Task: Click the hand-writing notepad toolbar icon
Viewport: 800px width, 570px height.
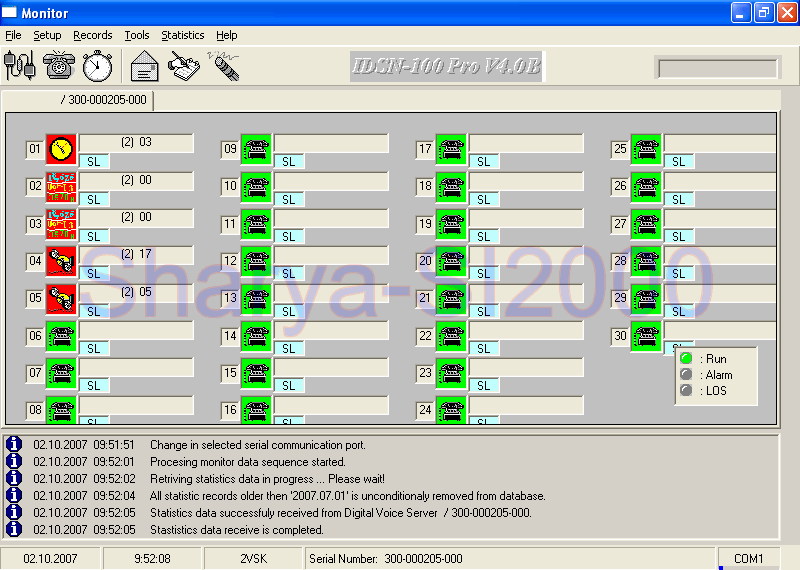Action: pyautogui.click(x=184, y=66)
